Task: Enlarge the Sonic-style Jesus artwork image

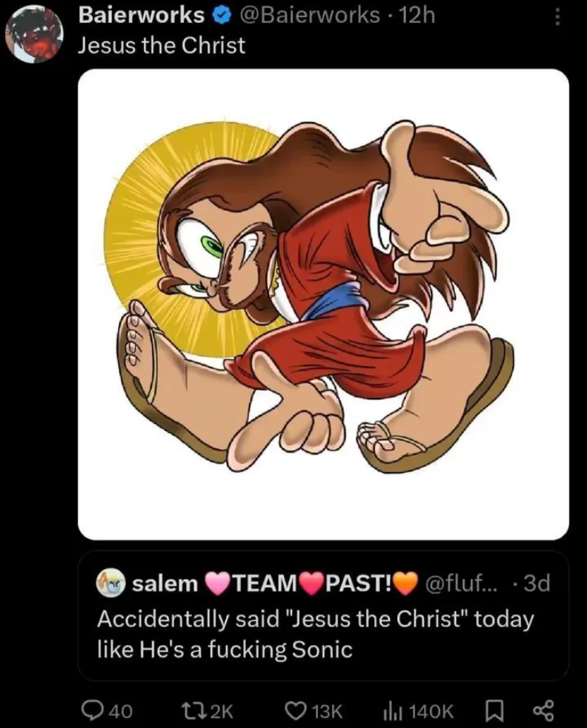Action: 323,304
